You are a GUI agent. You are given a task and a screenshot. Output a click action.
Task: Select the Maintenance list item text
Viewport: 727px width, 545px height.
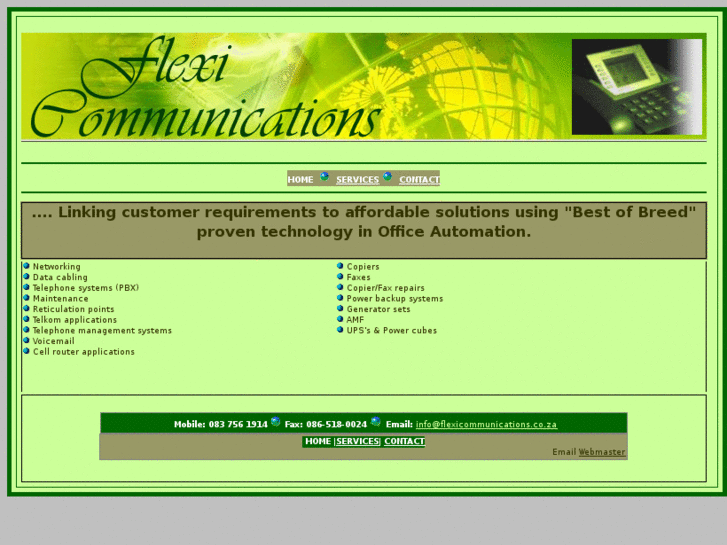click(61, 299)
